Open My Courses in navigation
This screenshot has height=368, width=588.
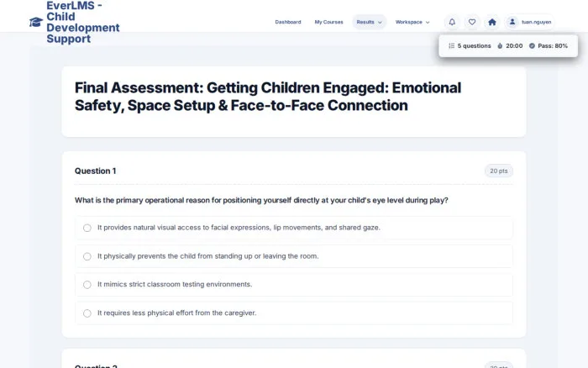[x=329, y=22]
